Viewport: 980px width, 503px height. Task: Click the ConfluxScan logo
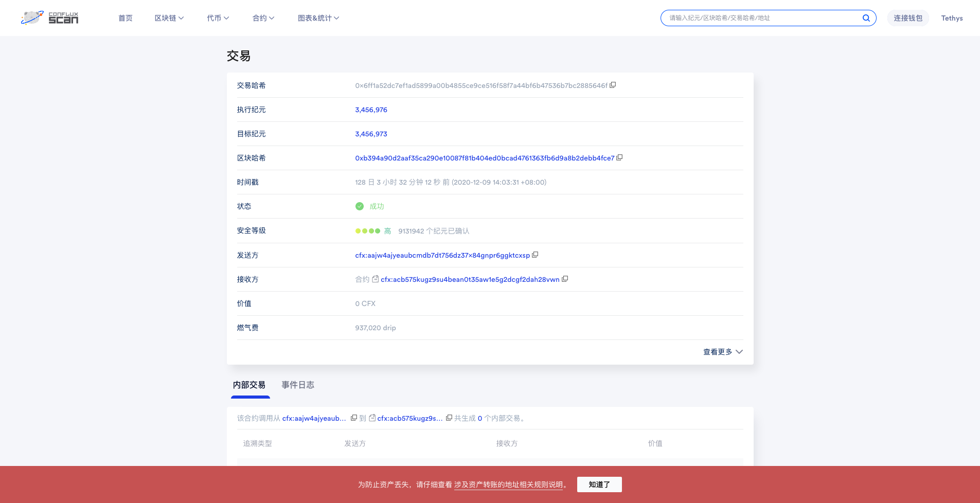pos(50,18)
